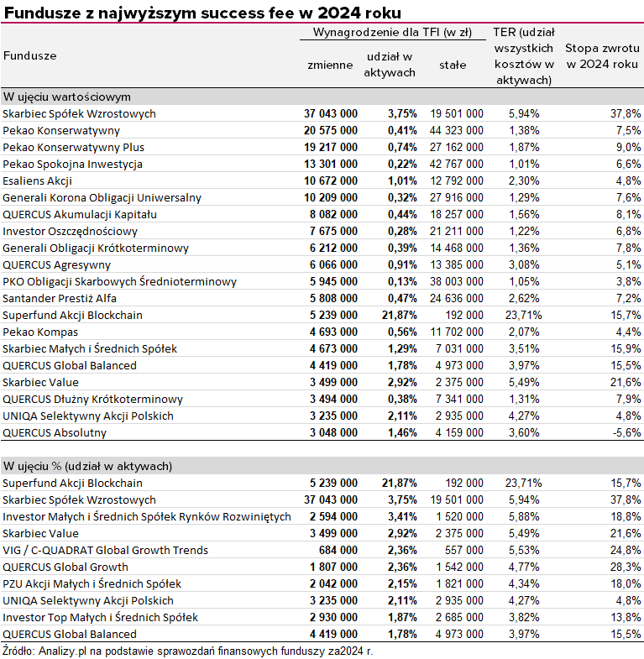Screen dimensions: 644x659
Task: Select the 'Fundusze' column header
Action: 30,55
